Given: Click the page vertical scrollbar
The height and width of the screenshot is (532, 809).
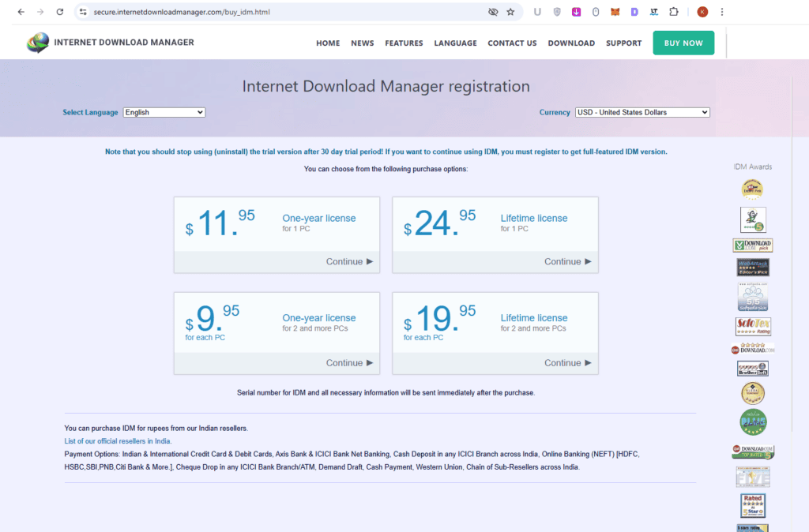Looking at the screenshot, I should point(792,253).
